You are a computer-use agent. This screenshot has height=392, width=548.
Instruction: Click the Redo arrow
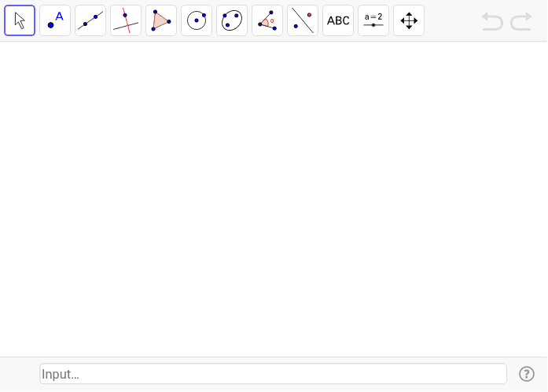coord(521,21)
